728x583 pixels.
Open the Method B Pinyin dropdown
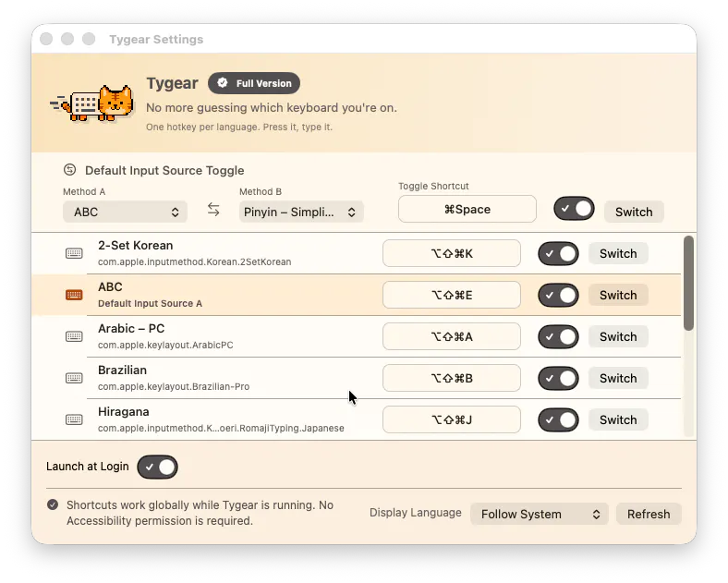pyautogui.click(x=301, y=213)
